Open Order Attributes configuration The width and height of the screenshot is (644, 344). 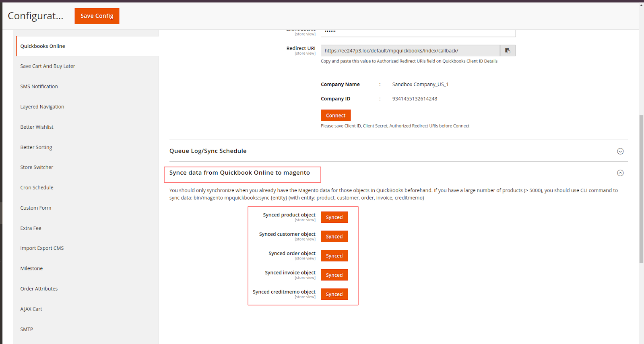pos(39,289)
